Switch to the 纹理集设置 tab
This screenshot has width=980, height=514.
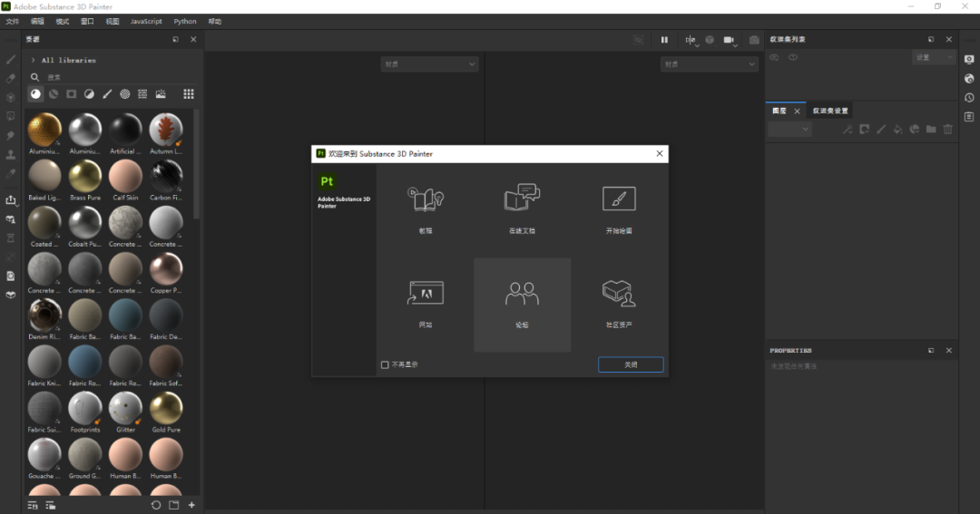pyautogui.click(x=830, y=111)
